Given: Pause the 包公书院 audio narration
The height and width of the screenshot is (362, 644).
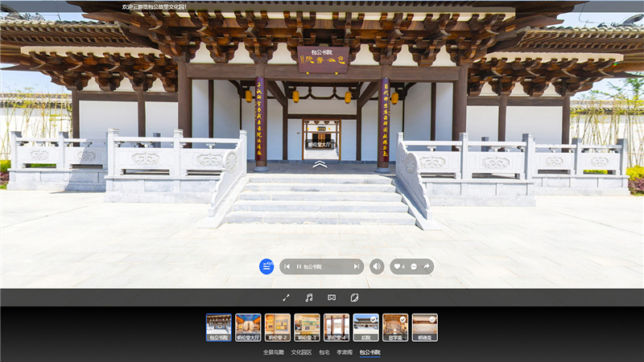Looking at the screenshot, I should click(299, 266).
